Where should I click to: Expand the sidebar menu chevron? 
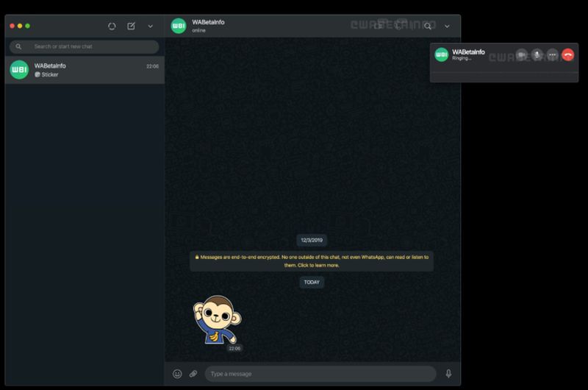coord(151,26)
